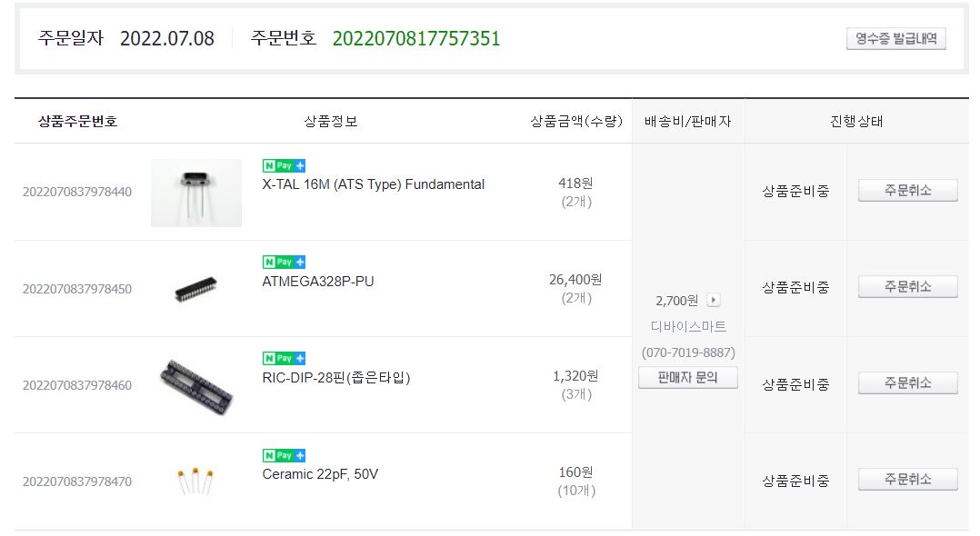The image size is (980, 536).
Task: Cancel order for ATMEGA328P-PU item
Action: [907, 287]
